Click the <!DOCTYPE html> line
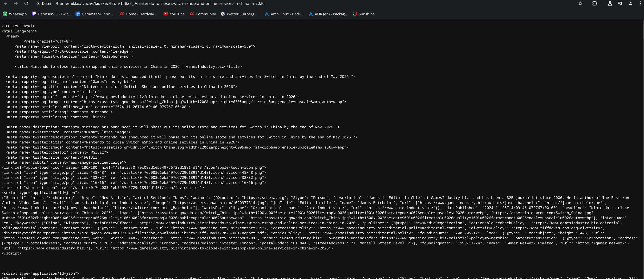The image size is (644, 279). (18, 26)
